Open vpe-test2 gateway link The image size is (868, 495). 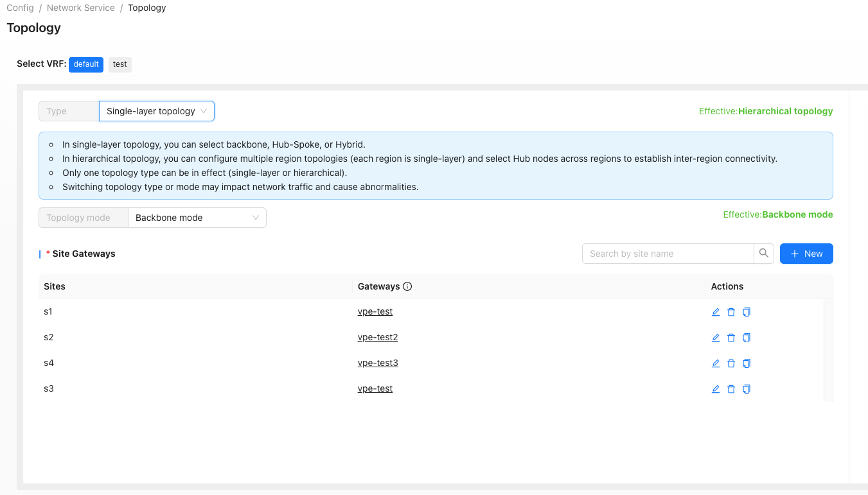click(378, 337)
